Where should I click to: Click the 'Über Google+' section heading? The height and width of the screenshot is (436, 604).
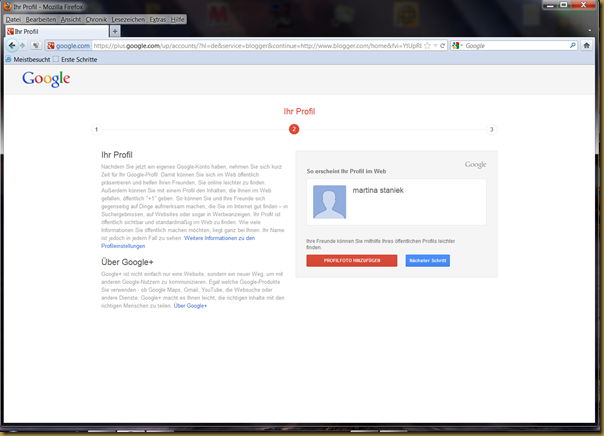pyautogui.click(x=127, y=262)
